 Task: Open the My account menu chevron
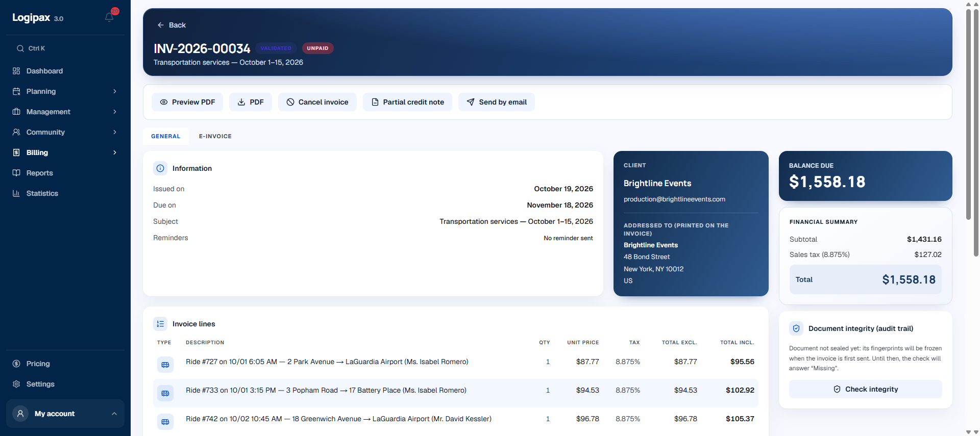tap(114, 414)
